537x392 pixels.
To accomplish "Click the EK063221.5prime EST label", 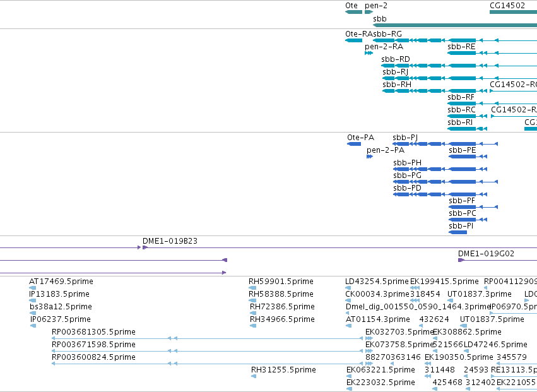I will [381, 370].
